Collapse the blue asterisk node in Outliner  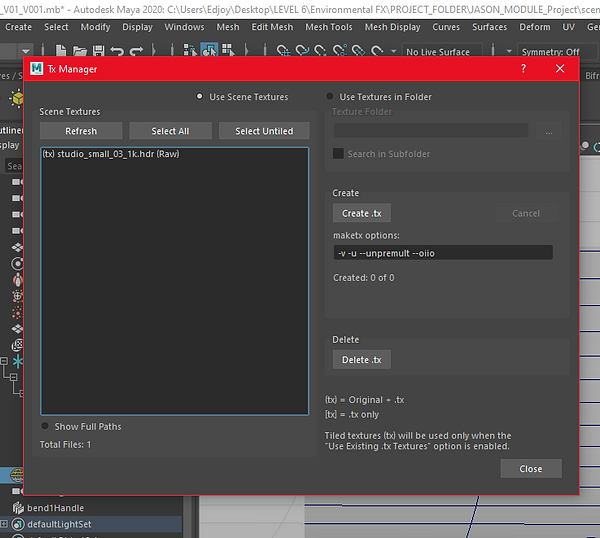click(x=4, y=361)
